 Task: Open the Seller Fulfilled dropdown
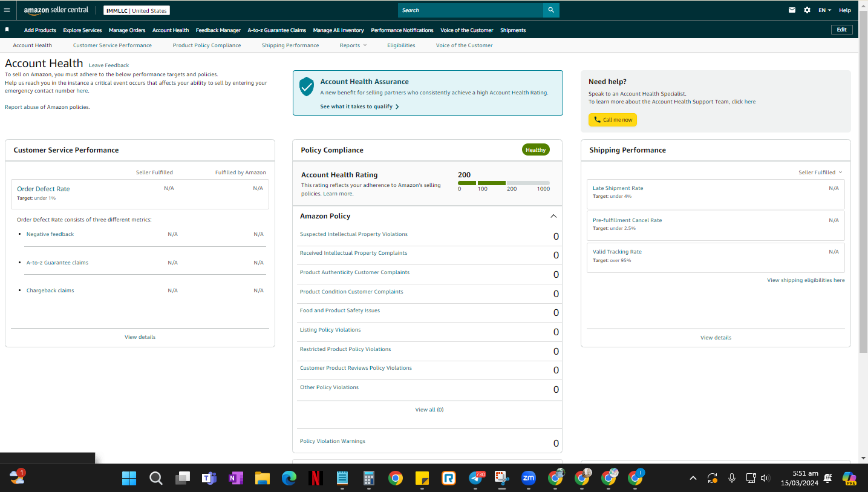pos(820,172)
